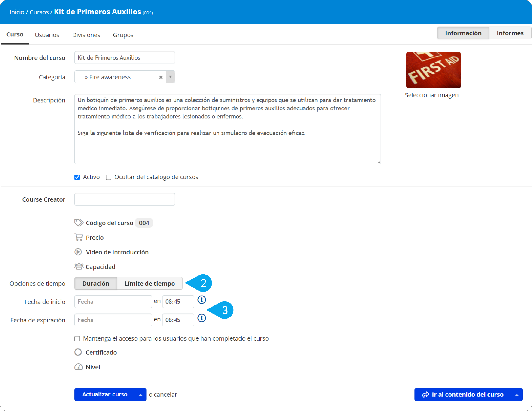Click the Nivel gauge icon
Screen dimensions: 532x411
(78, 367)
